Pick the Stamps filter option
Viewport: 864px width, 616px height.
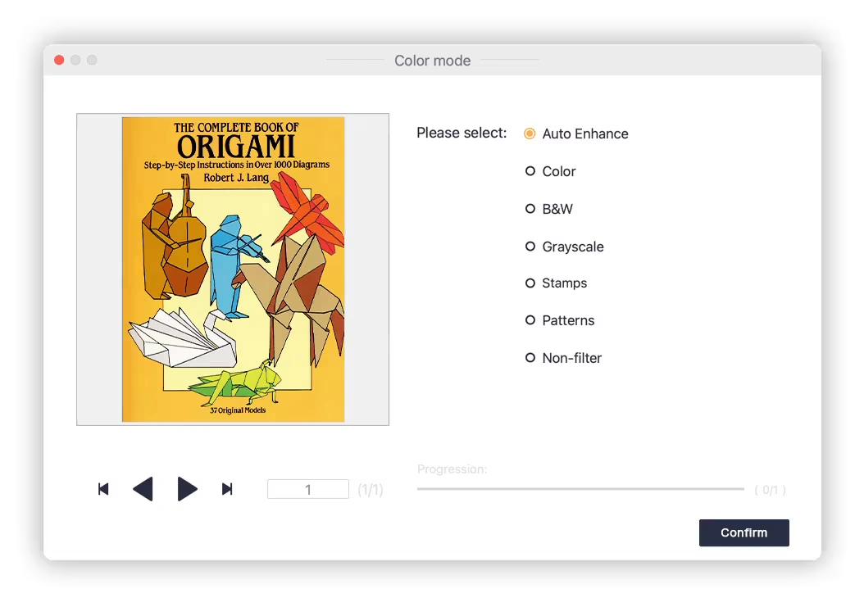point(530,283)
